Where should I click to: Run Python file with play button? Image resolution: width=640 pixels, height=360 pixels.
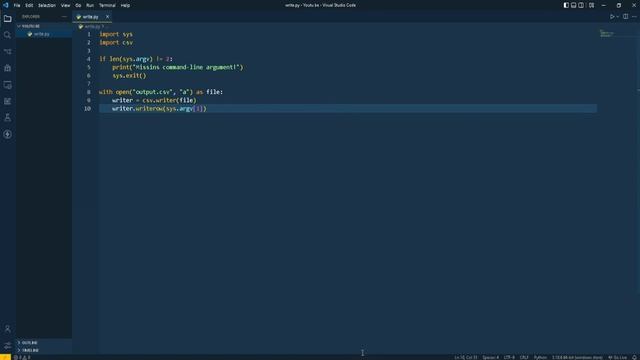pos(612,17)
